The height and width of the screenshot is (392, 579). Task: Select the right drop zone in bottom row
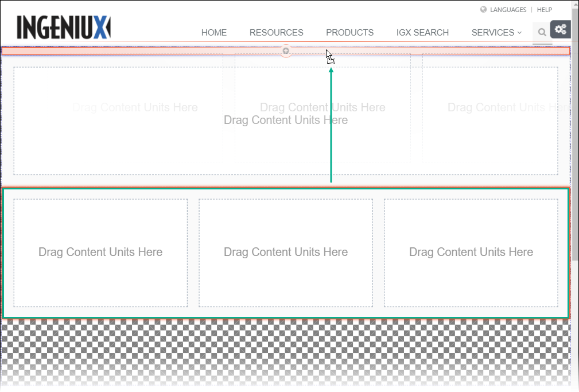click(x=471, y=253)
